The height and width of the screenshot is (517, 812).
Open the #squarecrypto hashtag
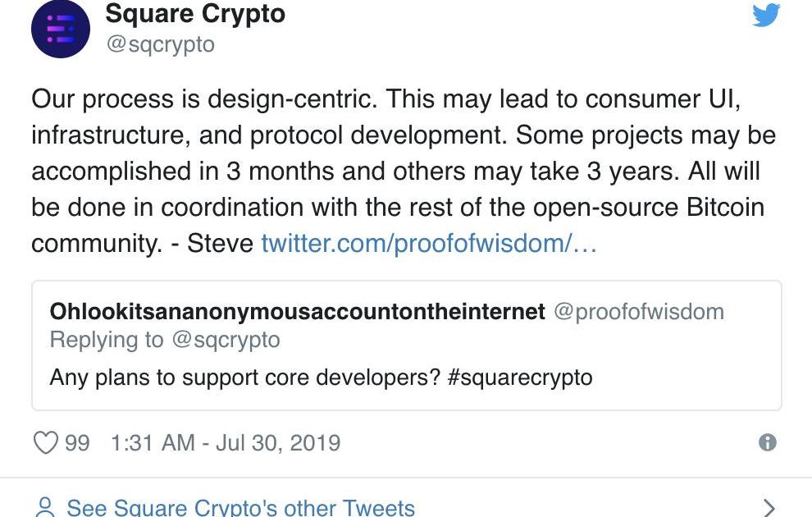pos(519,377)
